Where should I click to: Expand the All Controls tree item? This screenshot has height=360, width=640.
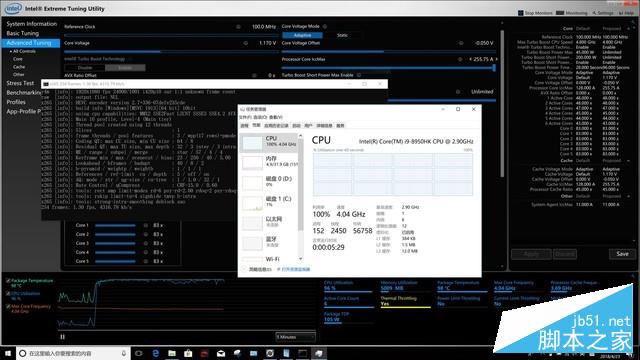pyautogui.click(x=23, y=51)
